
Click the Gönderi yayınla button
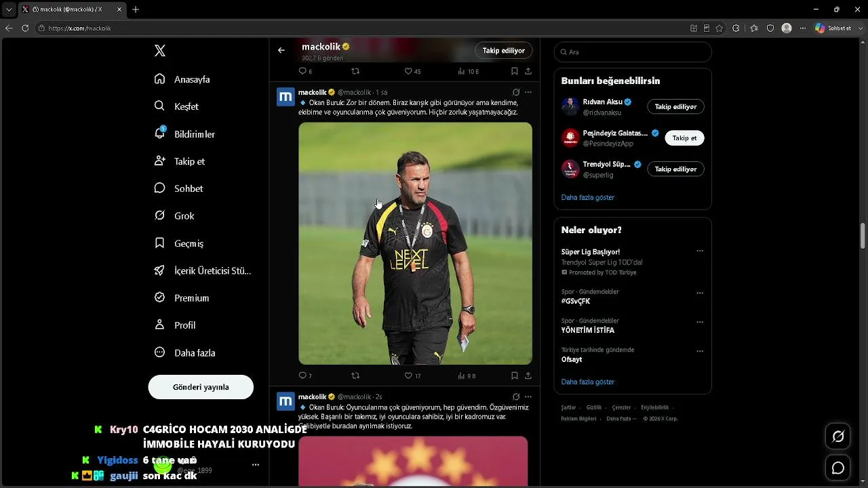click(x=201, y=387)
